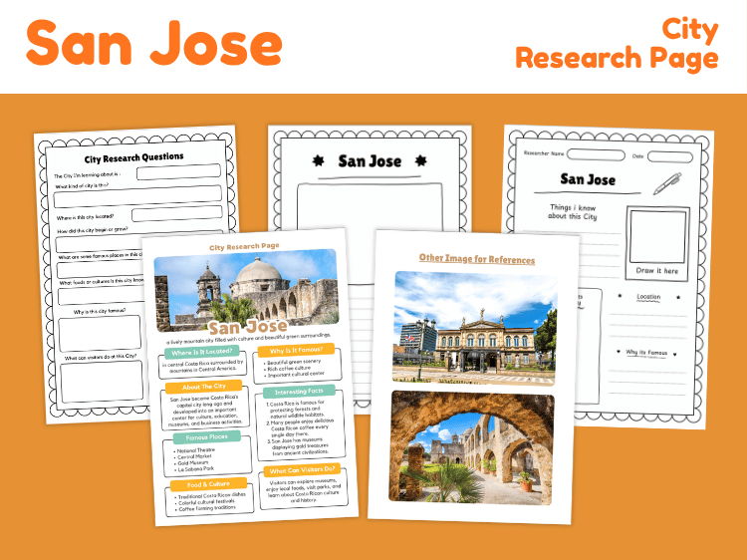Open the National Theatre building photo

tap(474, 328)
